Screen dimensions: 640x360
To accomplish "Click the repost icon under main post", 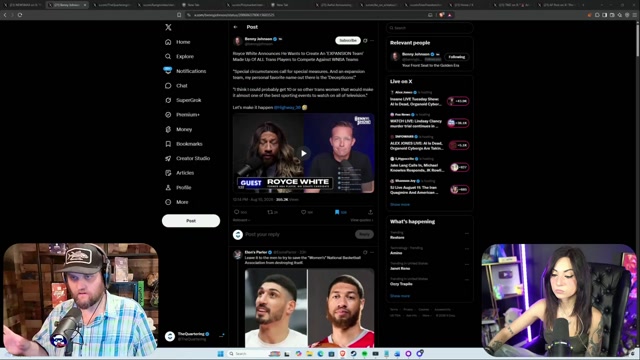I will [x=270, y=212].
